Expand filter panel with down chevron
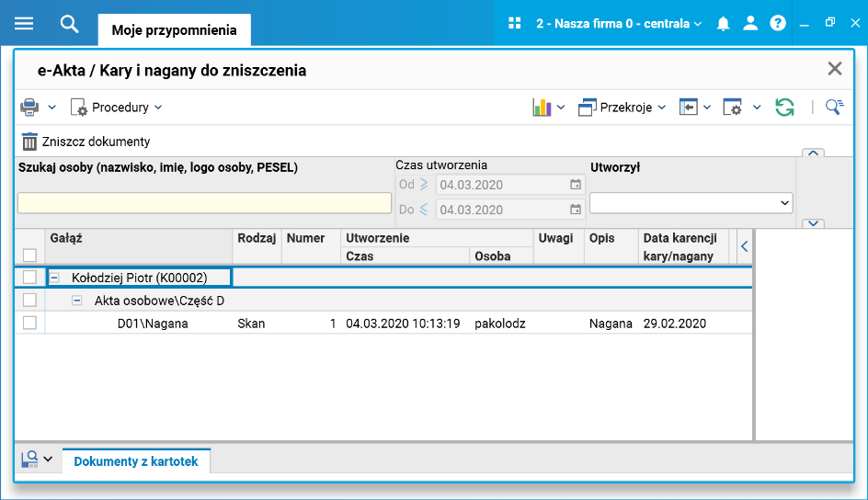 tap(813, 223)
